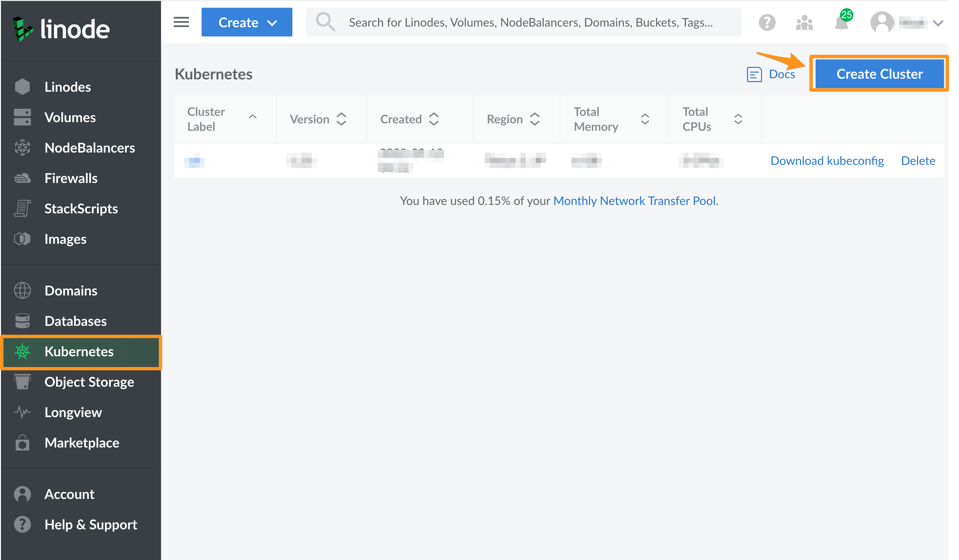Open the community people icon
This screenshot has height=560, width=959.
[804, 22]
